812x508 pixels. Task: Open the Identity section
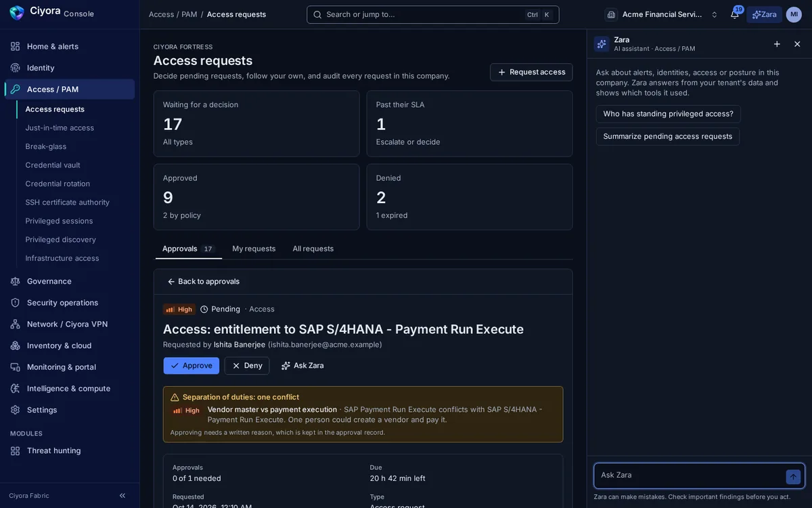coord(70,68)
